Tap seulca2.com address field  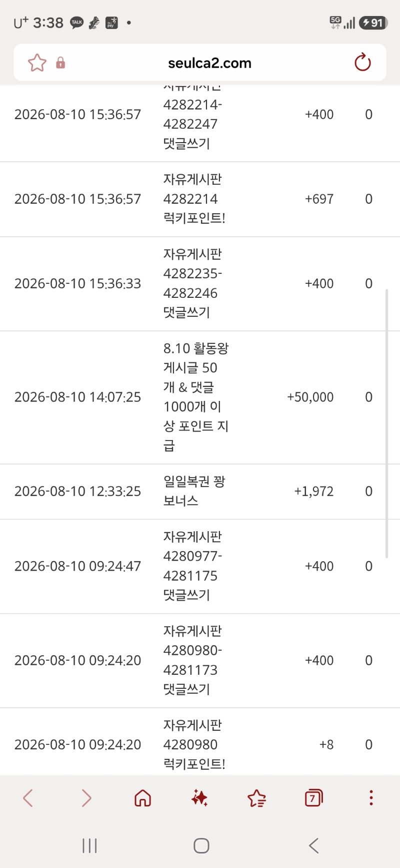pyautogui.click(x=209, y=63)
